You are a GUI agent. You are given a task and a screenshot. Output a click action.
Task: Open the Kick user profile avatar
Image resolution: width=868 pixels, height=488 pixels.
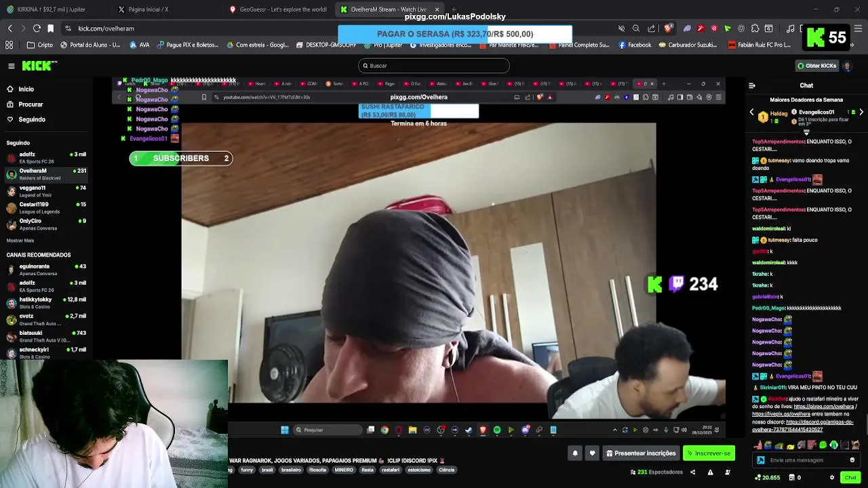[847, 66]
